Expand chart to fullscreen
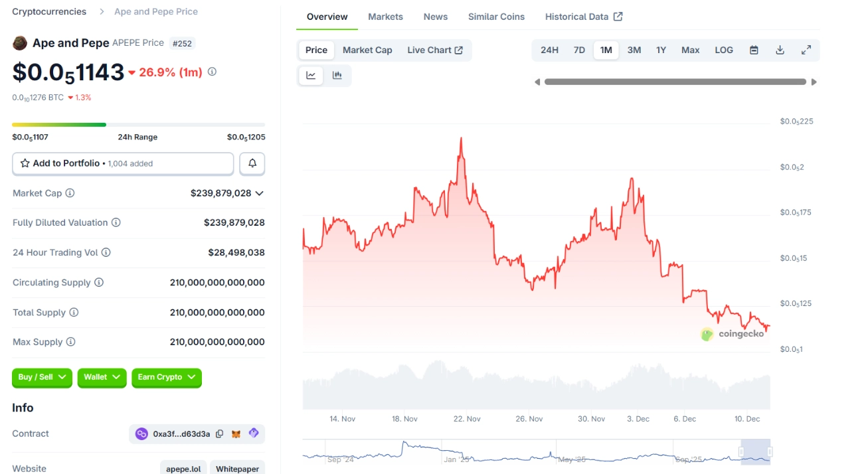 806,50
